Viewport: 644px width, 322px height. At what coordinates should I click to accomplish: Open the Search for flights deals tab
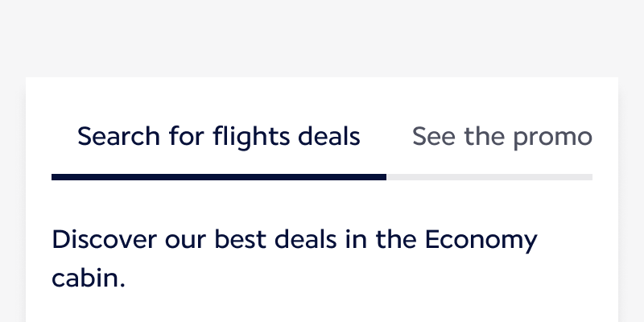(x=218, y=137)
